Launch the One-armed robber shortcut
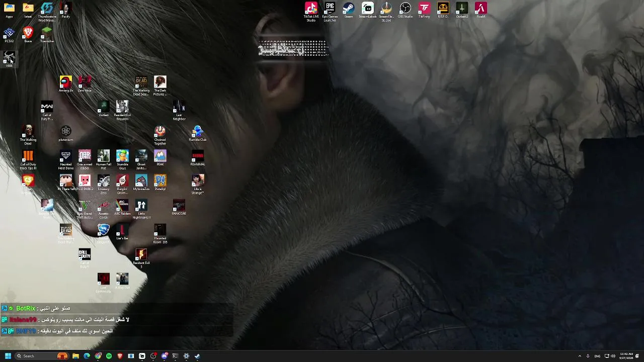The height and width of the screenshot is (362, 644). (85, 160)
